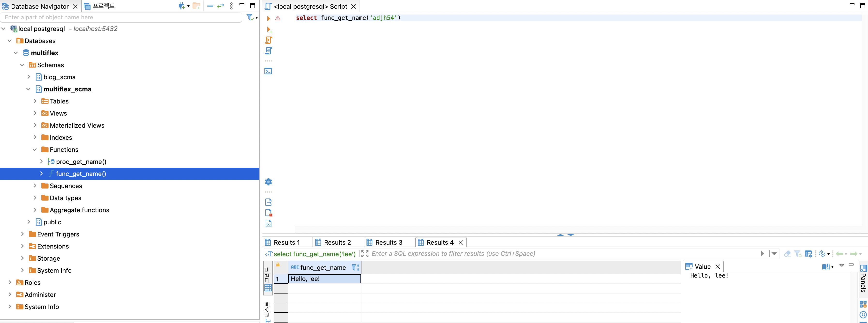Image resolution: width=868 pixels, height=323 pixels.
Task: Click the erase filter icon in results toolbar
Action: pos(787,254)
